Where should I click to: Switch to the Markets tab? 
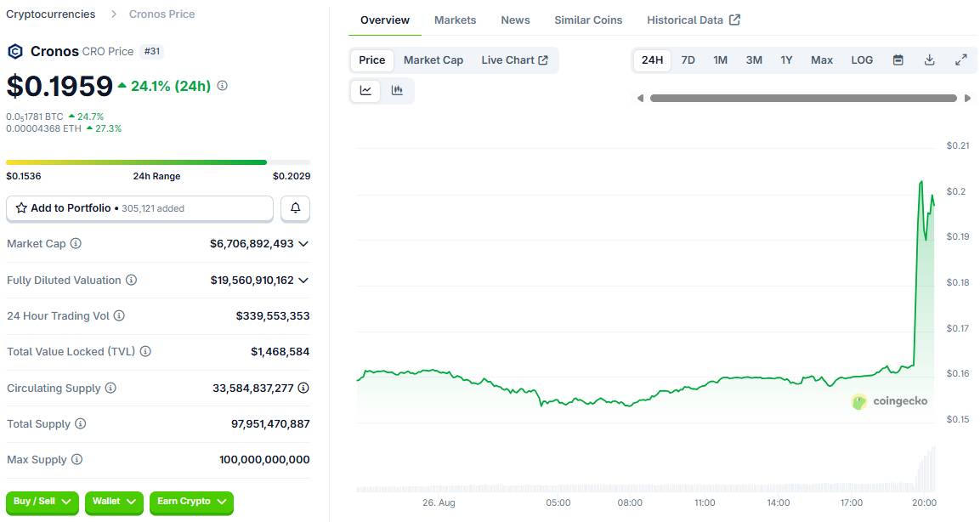click(x=455, y=20)
